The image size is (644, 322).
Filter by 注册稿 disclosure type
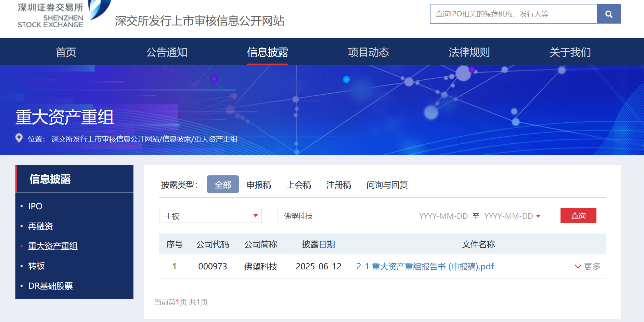pyautogui.click(x=338, y=185)
